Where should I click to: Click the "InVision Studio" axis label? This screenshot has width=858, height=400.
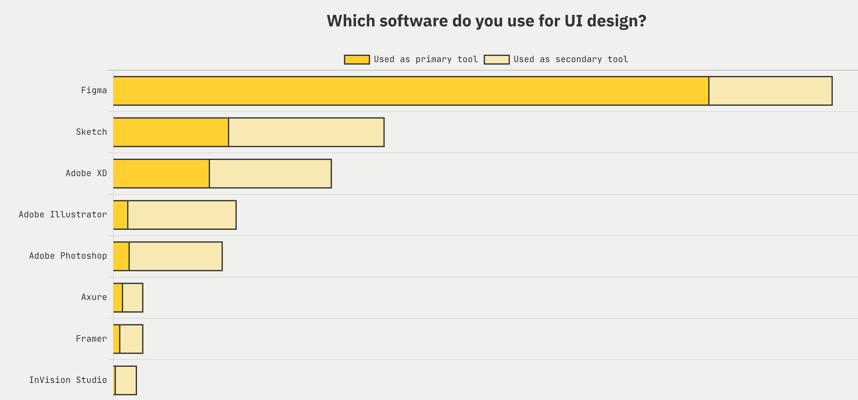[x=68, y=380]
